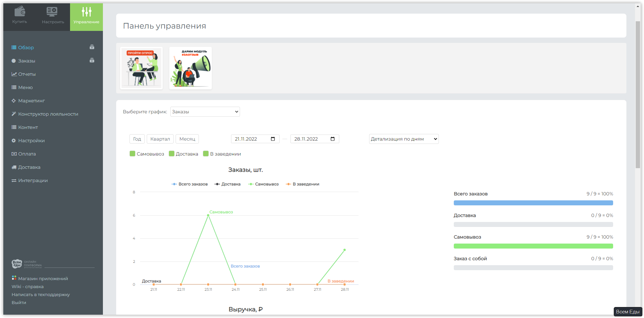Click the lock icon next to Обзор

[x=92, y=47]
